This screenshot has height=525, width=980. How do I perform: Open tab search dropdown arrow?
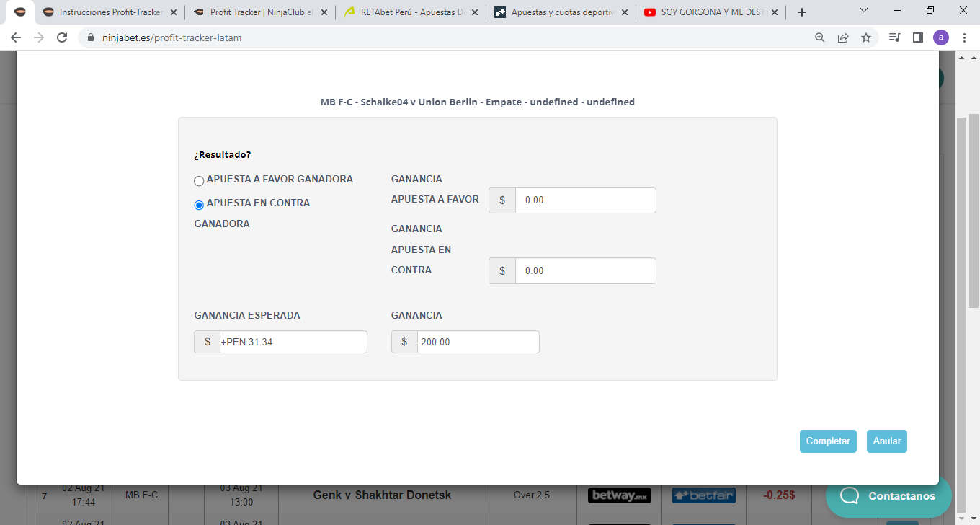[x=865, y=10]
